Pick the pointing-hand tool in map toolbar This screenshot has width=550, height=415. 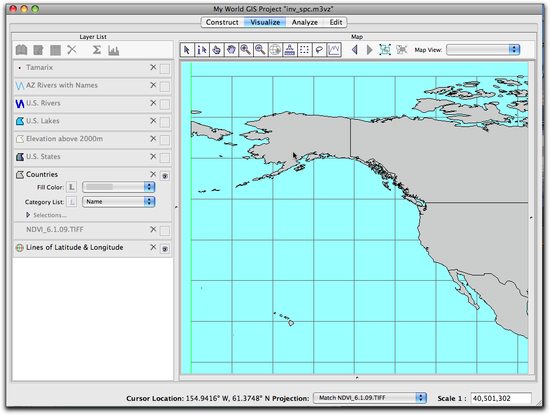[216, 50]
